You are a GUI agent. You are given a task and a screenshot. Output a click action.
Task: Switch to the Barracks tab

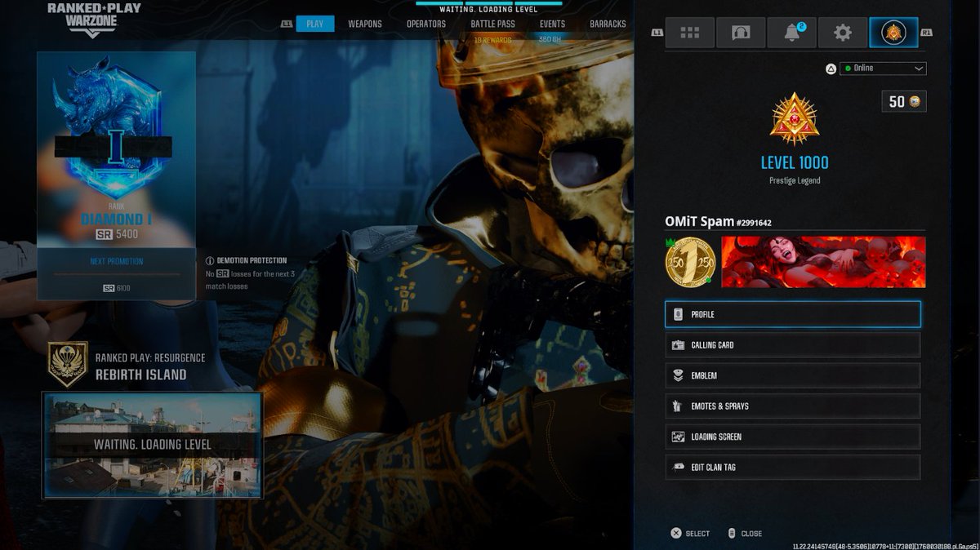pos(608,24)
